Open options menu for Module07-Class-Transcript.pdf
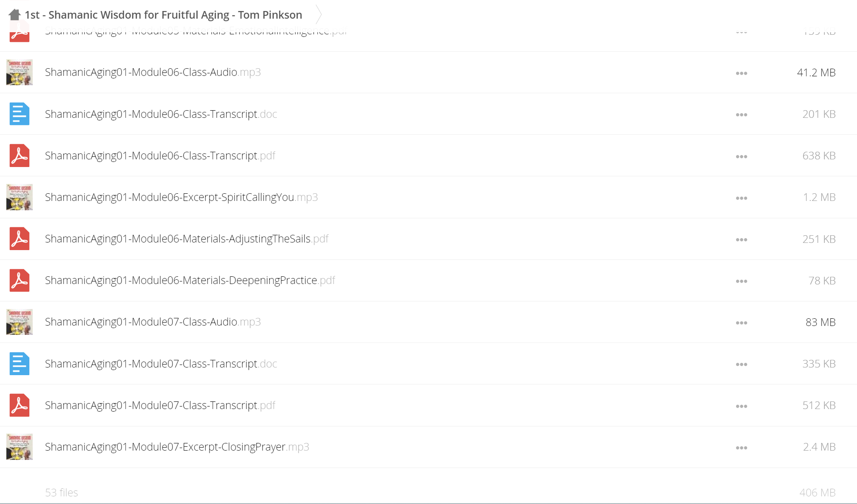The image size is (857, 504). [x=742, y=407]
